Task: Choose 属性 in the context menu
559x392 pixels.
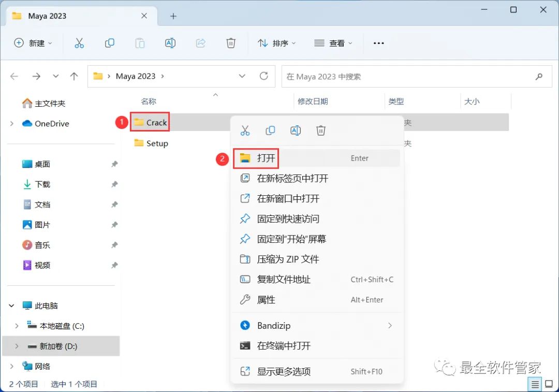Action: (x=316, y=300)
